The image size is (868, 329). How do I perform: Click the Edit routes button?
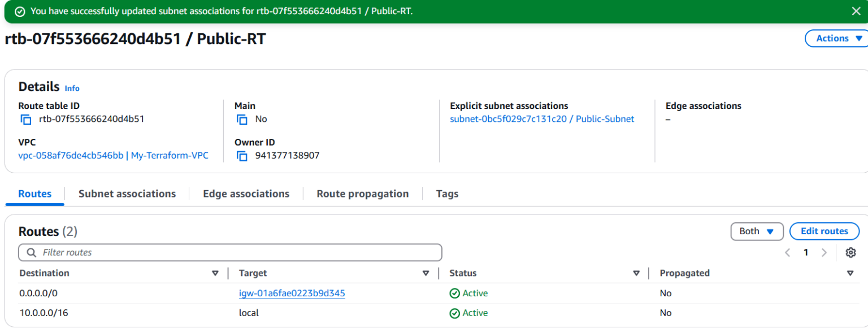click(824, 231)
